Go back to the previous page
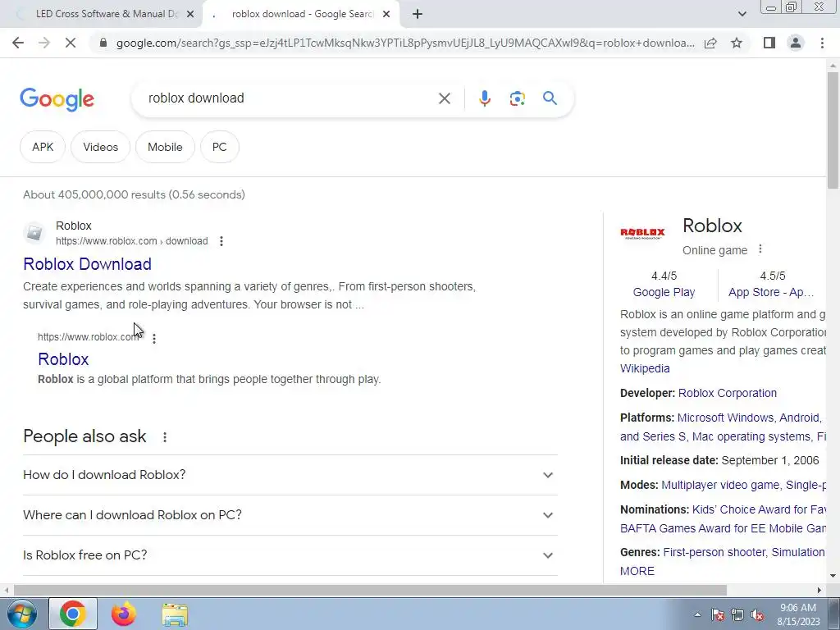 click(x=18, y=43)
